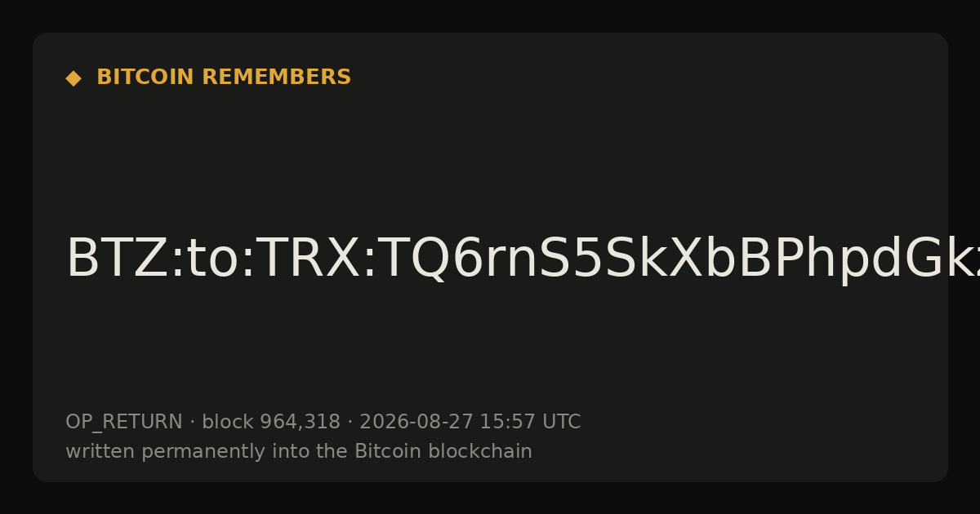The image size is (980, 514).
Task: Click the OP_RETURN label
Action: point(124,423)
